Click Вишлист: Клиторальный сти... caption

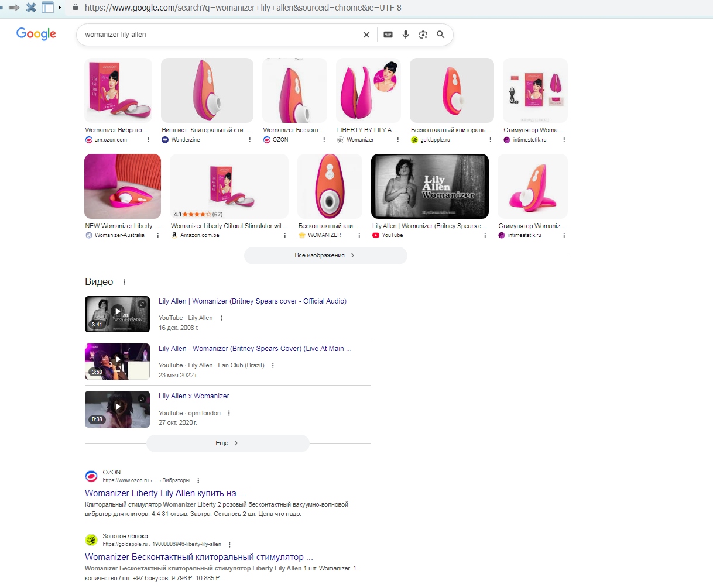coord(205,130)
